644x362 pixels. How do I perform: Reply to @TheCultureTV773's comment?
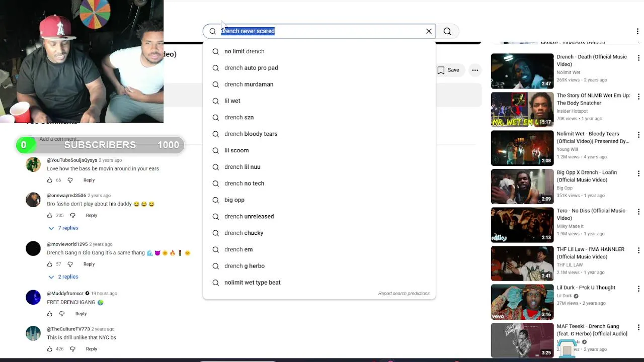[x=92, y=349]
